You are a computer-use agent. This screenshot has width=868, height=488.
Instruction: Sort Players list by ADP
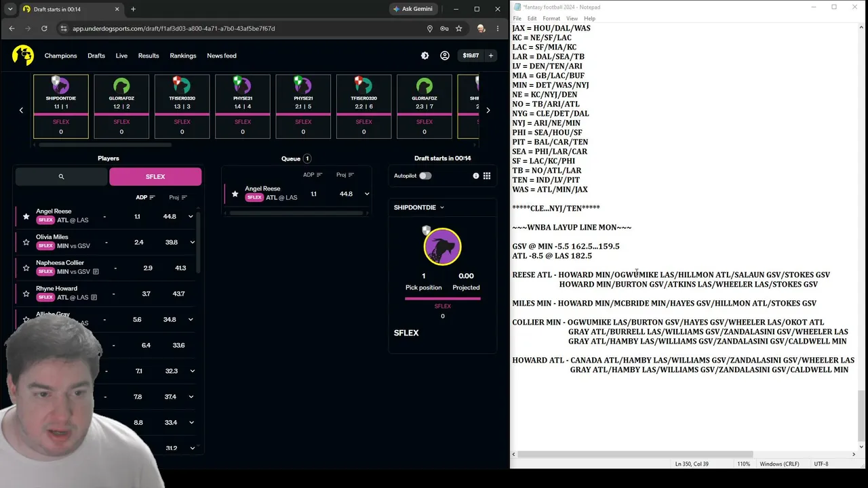(145, 197)
